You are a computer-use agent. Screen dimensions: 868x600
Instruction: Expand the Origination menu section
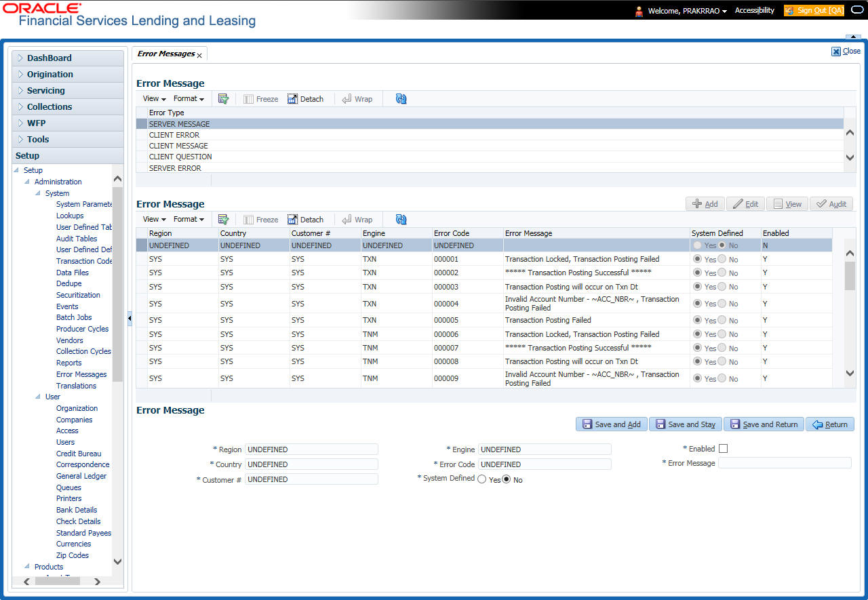[x=50, y=75]
